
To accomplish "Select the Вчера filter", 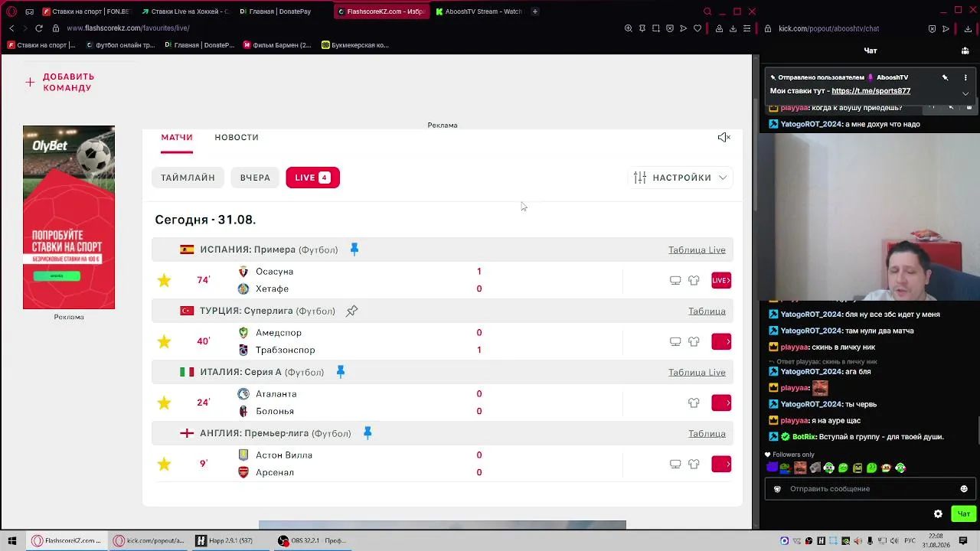I will [x=255, y=178].
